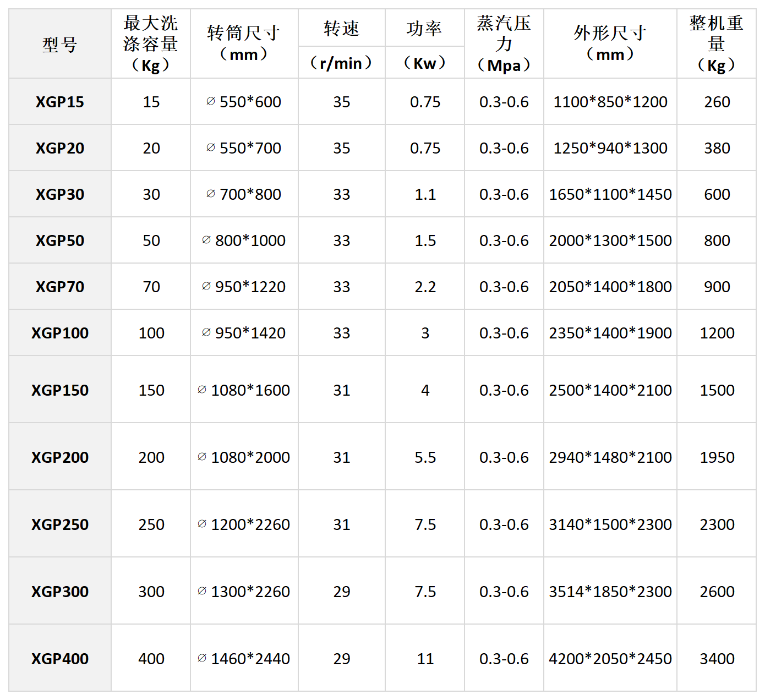Select the 1100*850*1200 dimensions cell

tap(610, 102)
